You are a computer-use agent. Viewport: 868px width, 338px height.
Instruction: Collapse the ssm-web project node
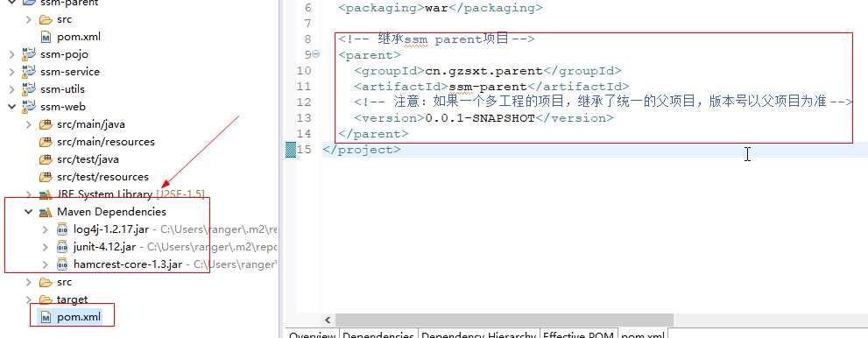point(11,107)
